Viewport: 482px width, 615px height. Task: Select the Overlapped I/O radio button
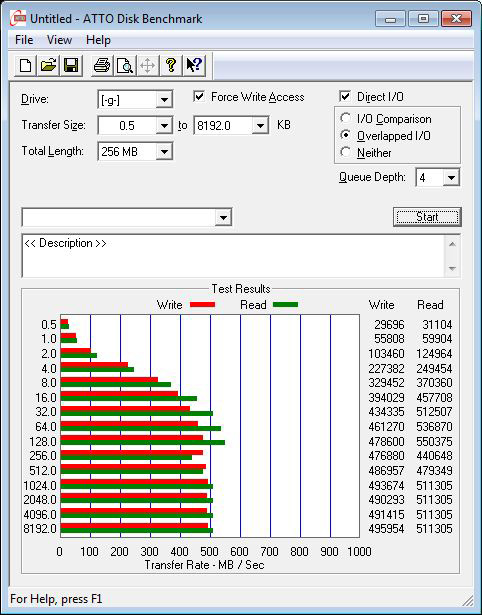[x=346, y=135]
